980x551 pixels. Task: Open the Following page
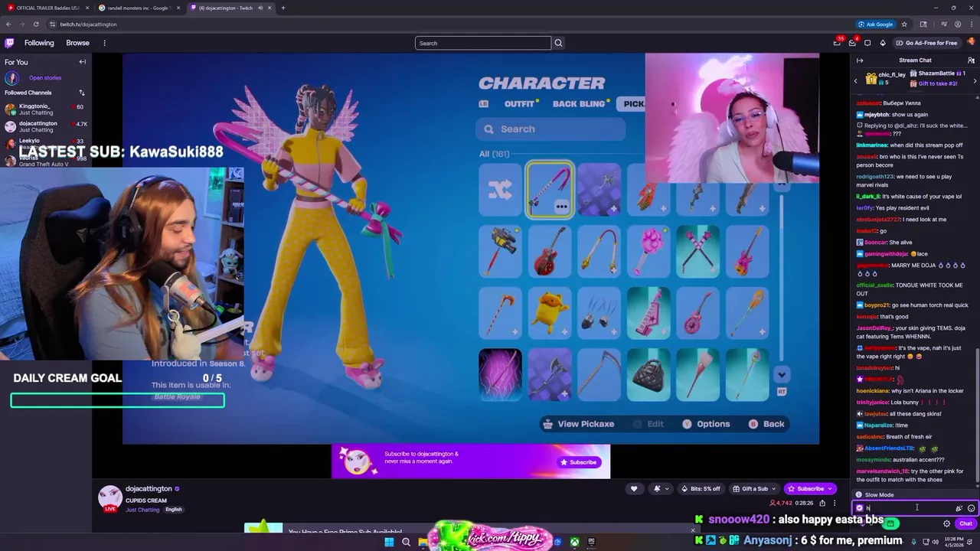point(39,43)
